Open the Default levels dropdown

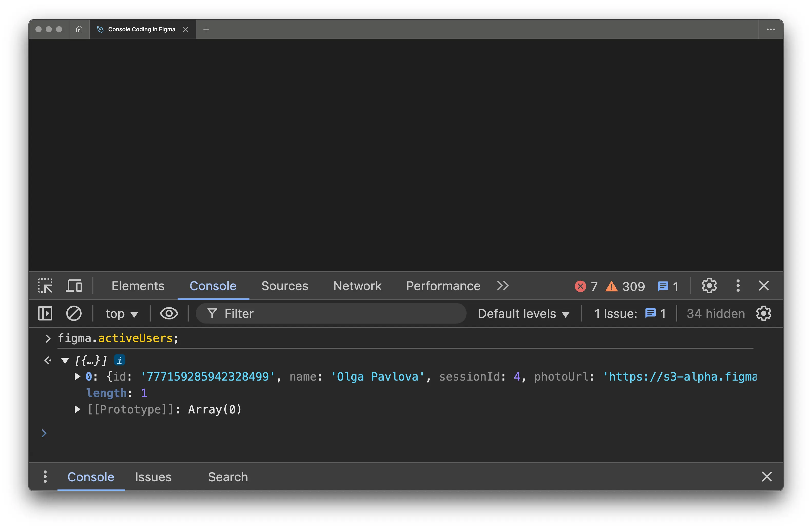[x=524, y=314]
